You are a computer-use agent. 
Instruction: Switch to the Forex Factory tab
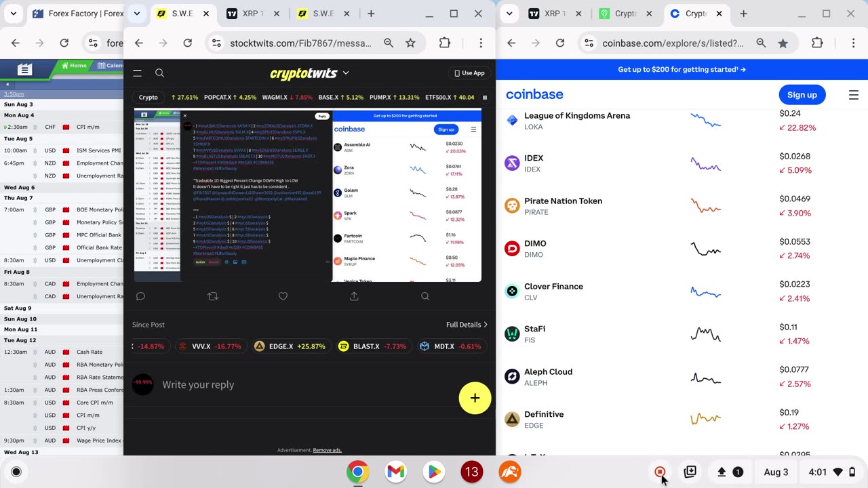[x=76, y=14]
